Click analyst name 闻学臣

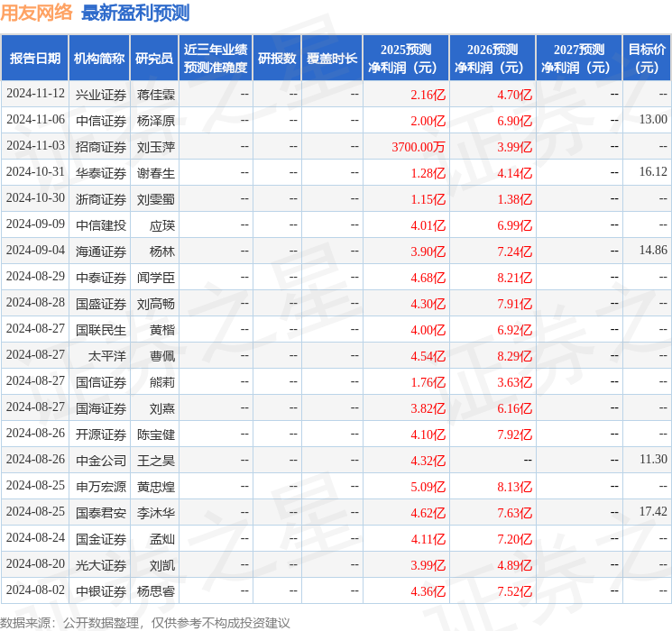point(156,278)
